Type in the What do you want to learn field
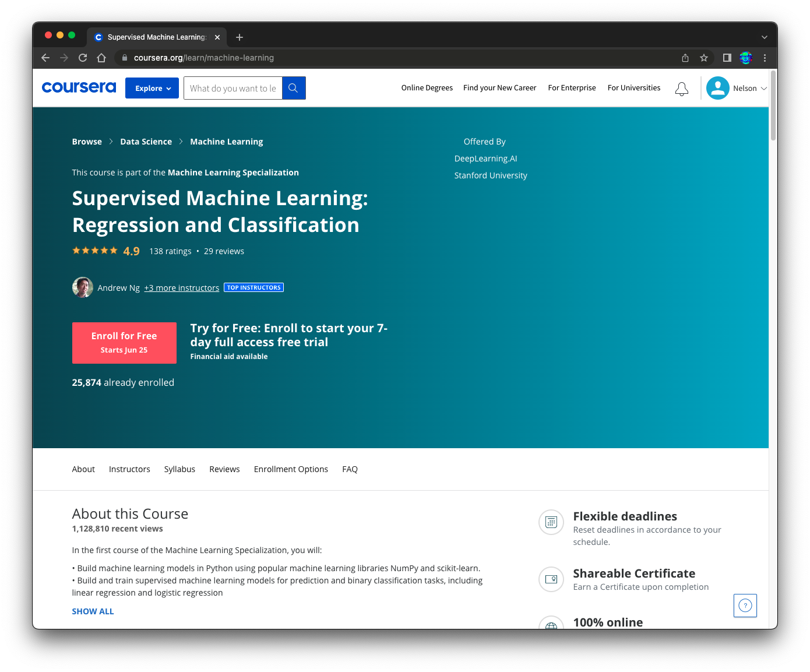The width and height of the screenshot is (810, 672). tap(233, 87)
